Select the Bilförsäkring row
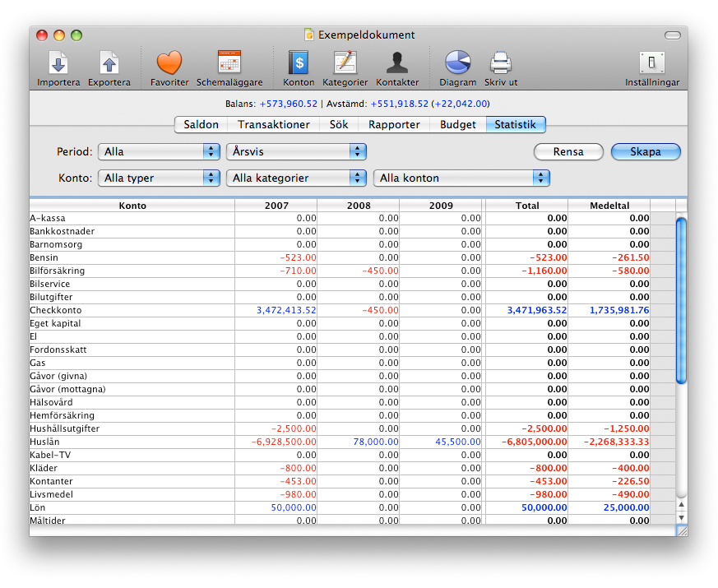Screen dimensions: 718x588 tap(352, 271)
